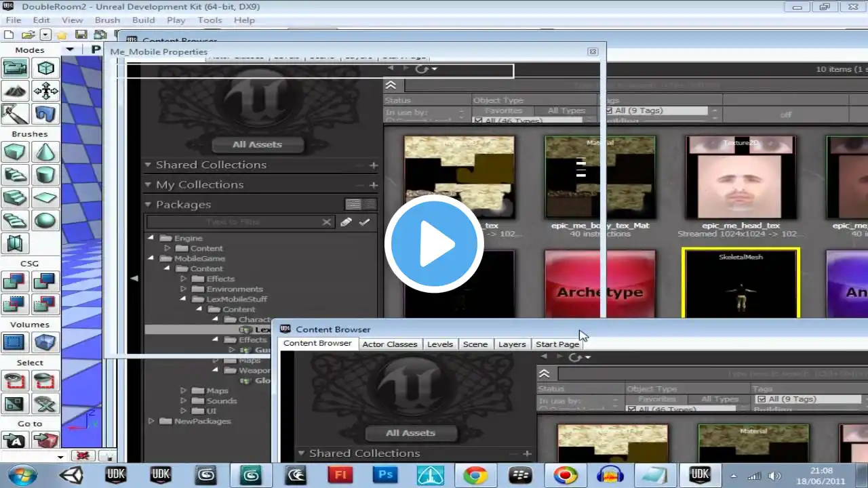Expand the Engine package folder

(x=151, y=238)
